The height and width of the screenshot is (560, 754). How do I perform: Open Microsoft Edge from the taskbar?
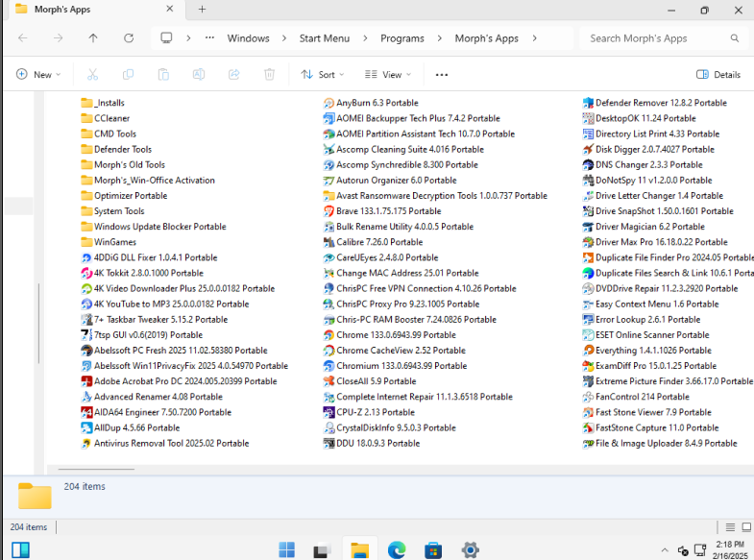[397, 549]
